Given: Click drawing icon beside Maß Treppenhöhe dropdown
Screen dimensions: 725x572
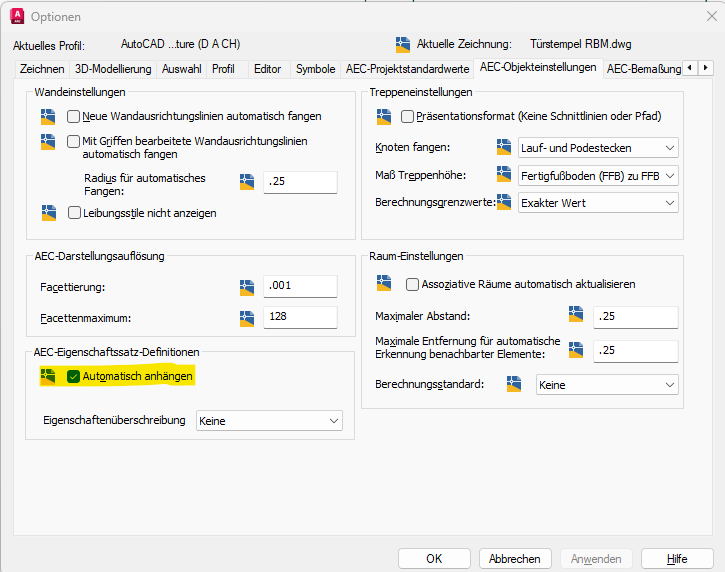Looking at the screenshot, I should tap(504, 175).
